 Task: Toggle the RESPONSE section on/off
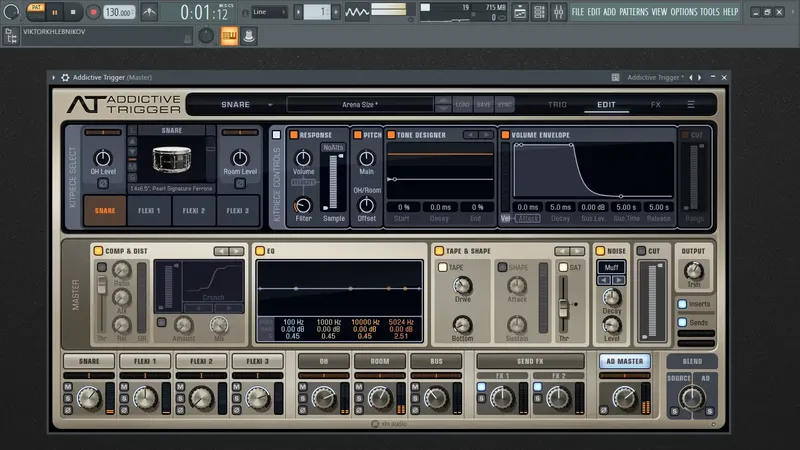click(294, 135)
